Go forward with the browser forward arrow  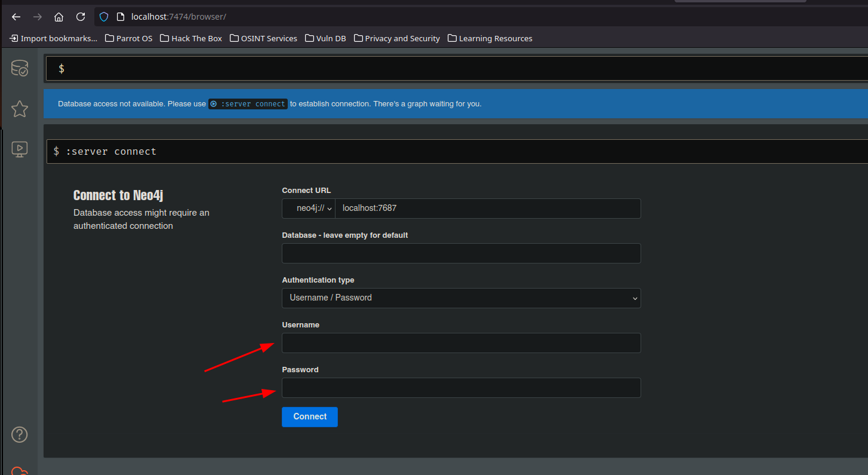(x=38, y=17)
